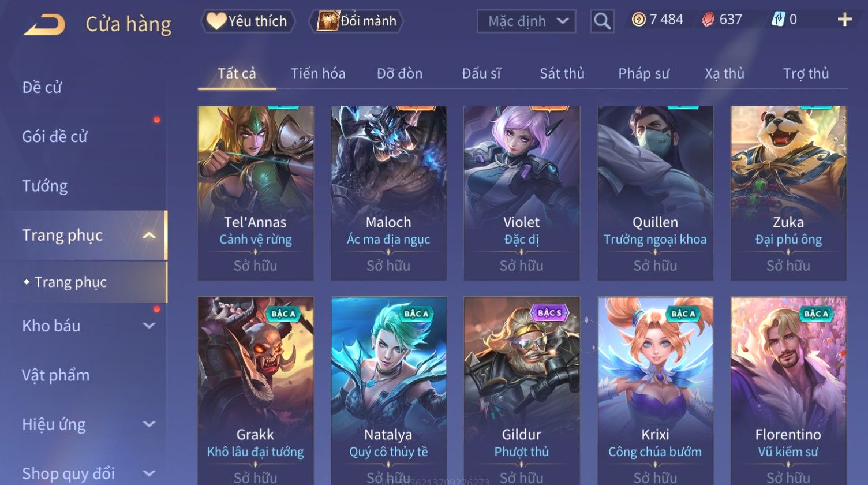
Task: Open Tướng in the sidebar
Action: pos(45,186)
